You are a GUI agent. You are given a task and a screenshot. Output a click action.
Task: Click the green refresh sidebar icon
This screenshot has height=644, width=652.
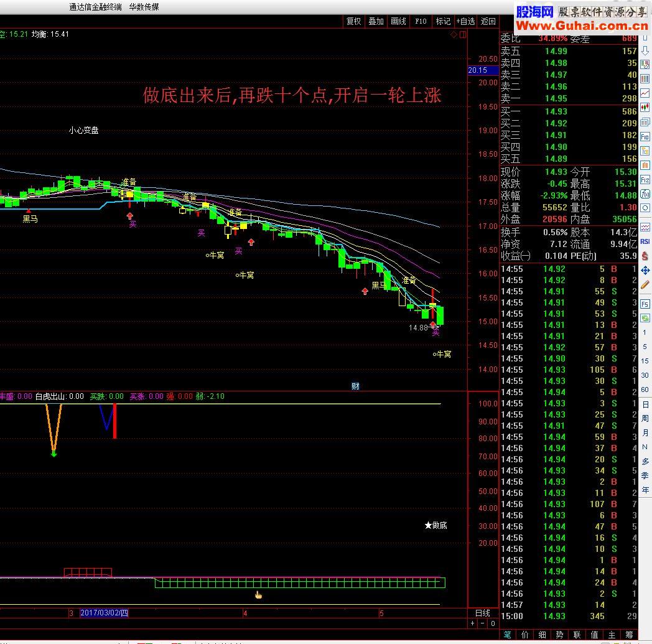point(645,318)
